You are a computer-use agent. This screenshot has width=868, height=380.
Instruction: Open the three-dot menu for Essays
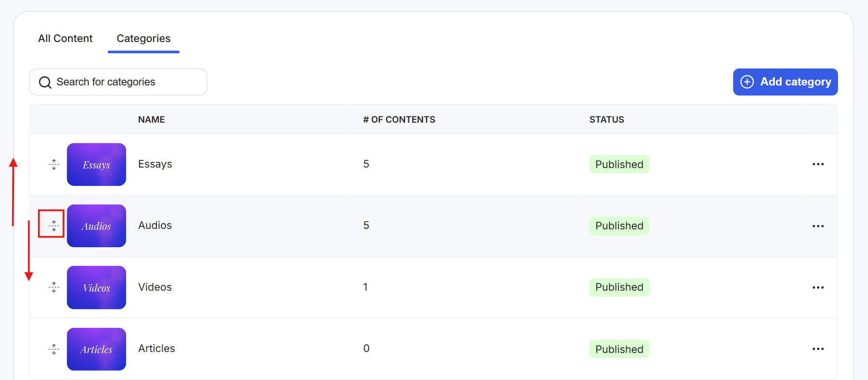(x=818, y=164)
